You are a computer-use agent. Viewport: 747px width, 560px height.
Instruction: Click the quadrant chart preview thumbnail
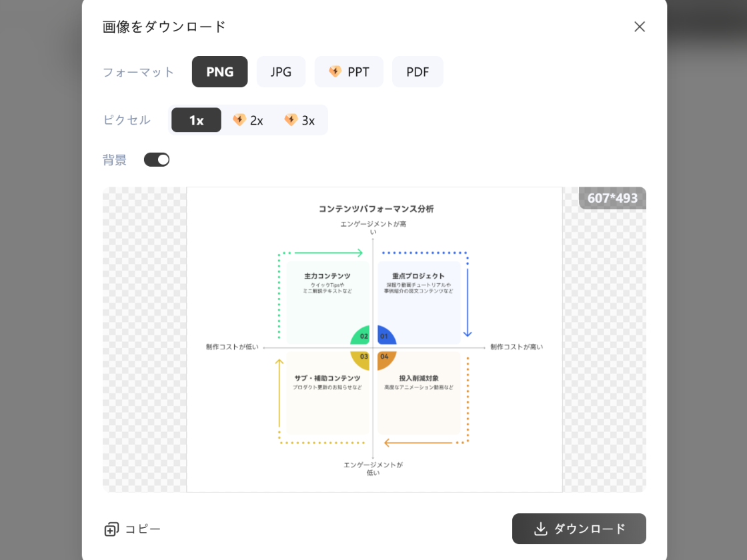click(373, 339)
